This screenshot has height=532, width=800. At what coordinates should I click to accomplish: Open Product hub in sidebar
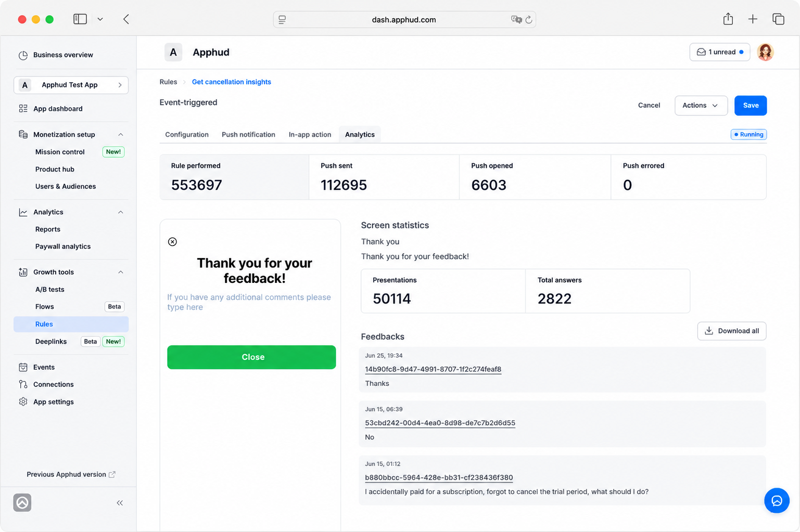55,169
